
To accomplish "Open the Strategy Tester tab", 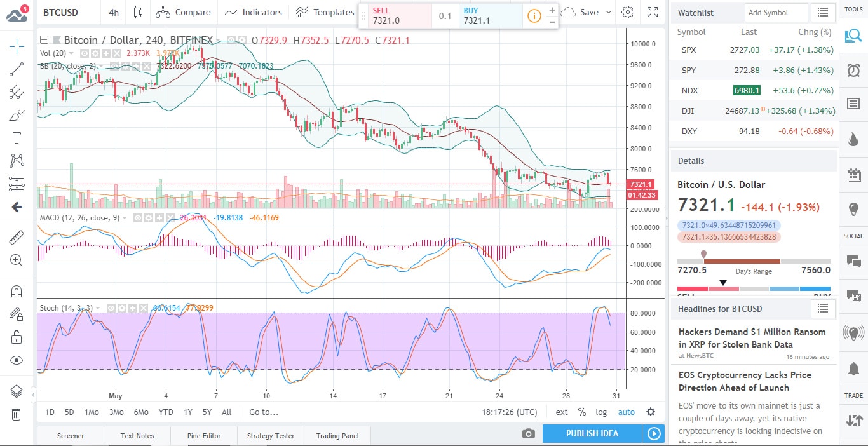I will 271,436.
